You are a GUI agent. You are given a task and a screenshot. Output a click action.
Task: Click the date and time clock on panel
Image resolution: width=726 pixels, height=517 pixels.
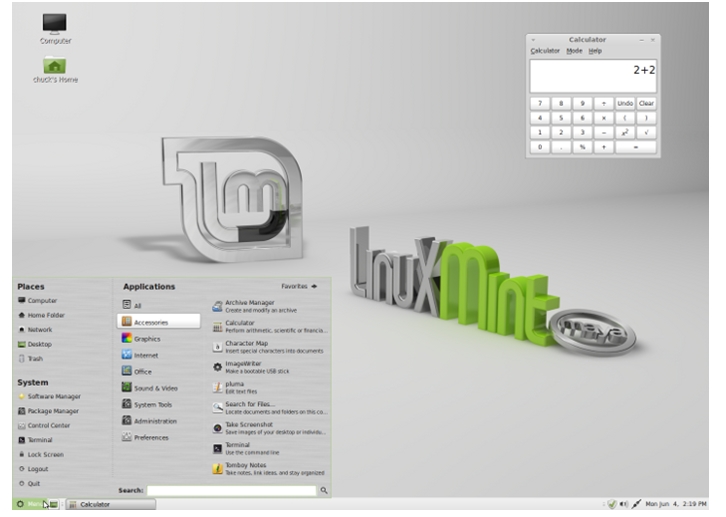pyautogui.click(x=676, y=504)
